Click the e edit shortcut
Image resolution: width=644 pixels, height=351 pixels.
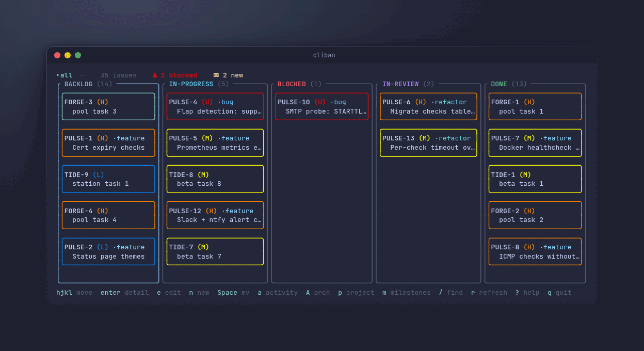169,293
